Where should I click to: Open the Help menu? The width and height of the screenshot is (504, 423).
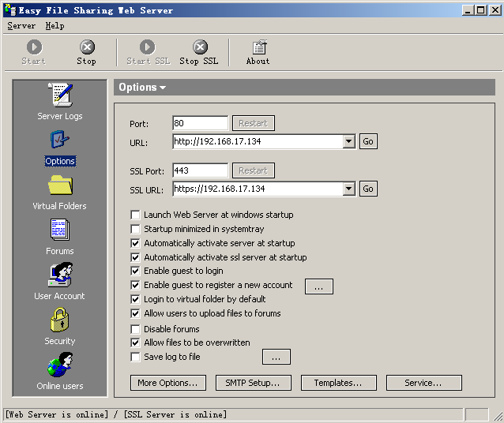pos(55,26)
